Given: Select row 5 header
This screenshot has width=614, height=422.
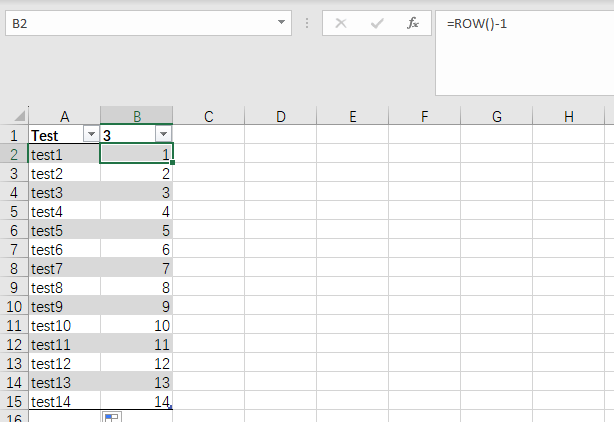Looking at the screenshot, I should click(14, 211).
